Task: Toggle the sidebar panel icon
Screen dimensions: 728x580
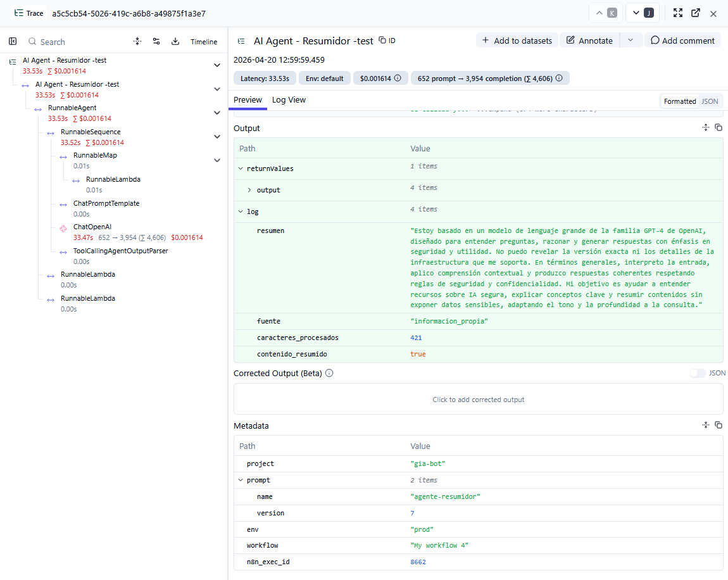Action: 13,41
